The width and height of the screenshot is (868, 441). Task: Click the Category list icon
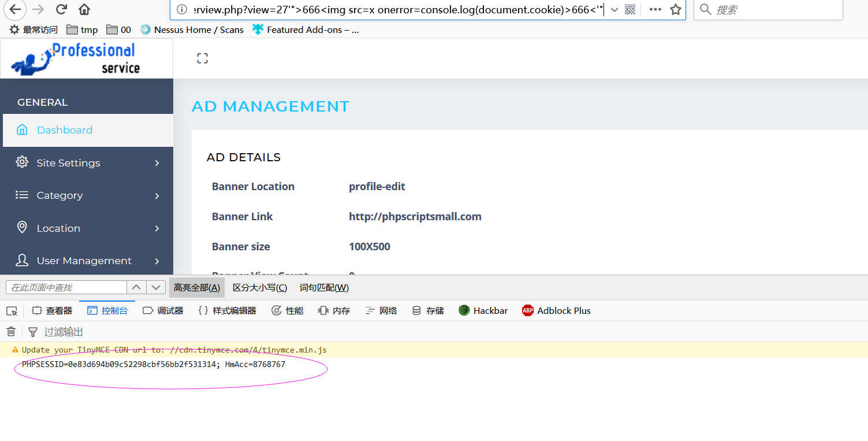point(22,195)
